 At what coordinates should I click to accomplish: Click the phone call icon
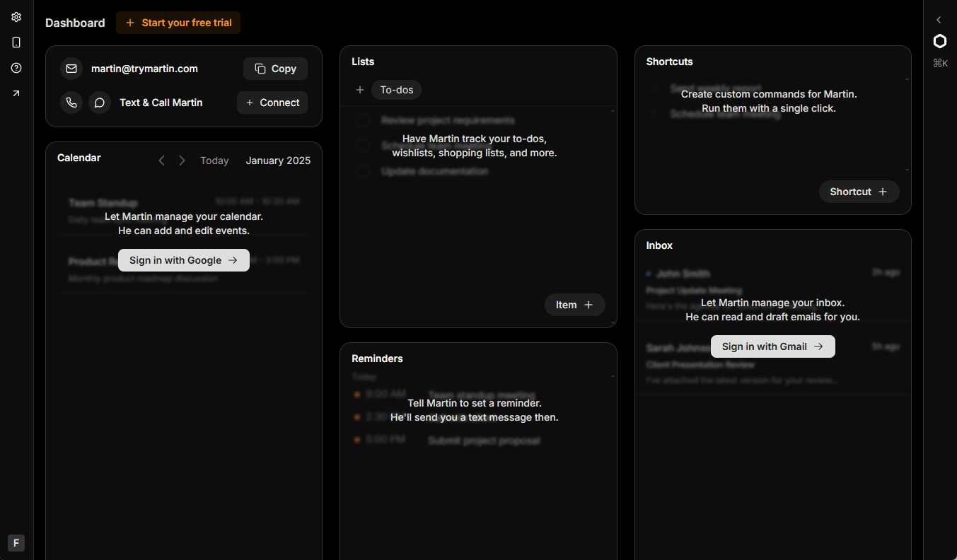click(x=71, y=103)
